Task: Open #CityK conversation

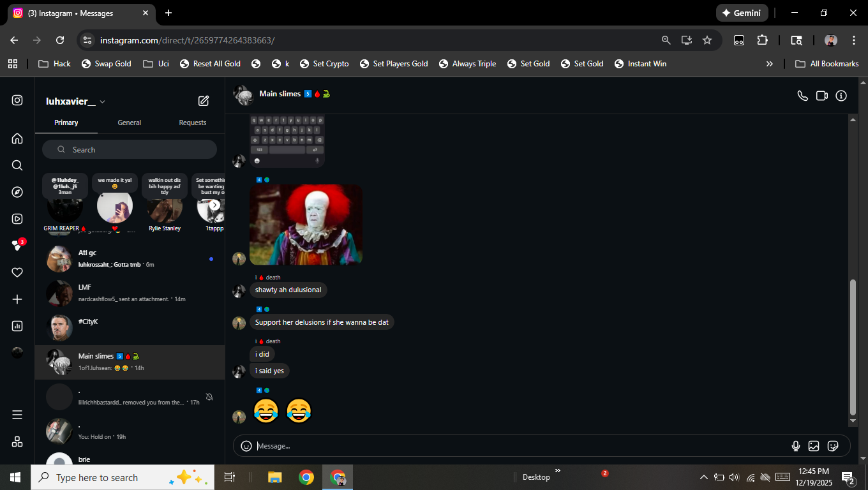Action: (130, 327)
